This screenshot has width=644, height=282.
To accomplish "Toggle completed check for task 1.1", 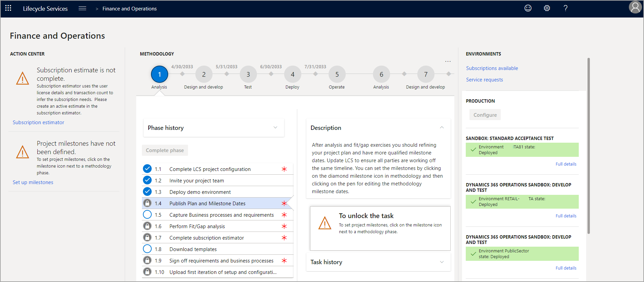I will coord(147,169).
